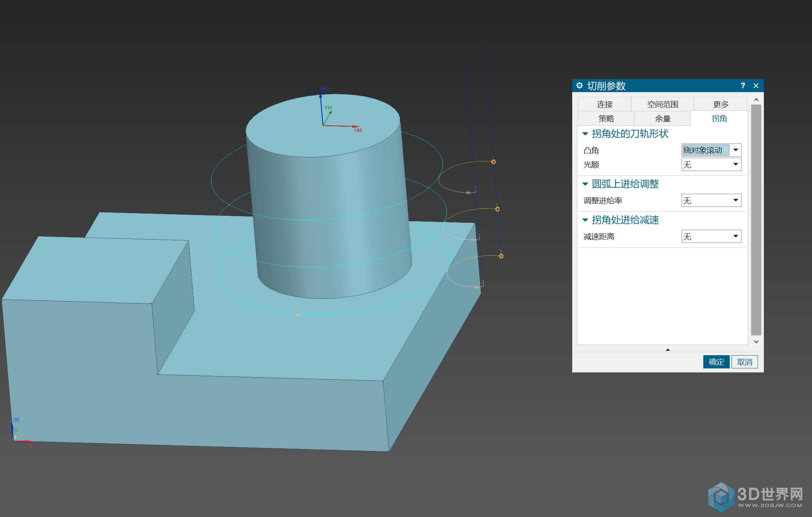Image resolution: width=812 pixels, height=517 pixels.
Task: Click the gear icon in dialog title
Action: pos(580,85)
